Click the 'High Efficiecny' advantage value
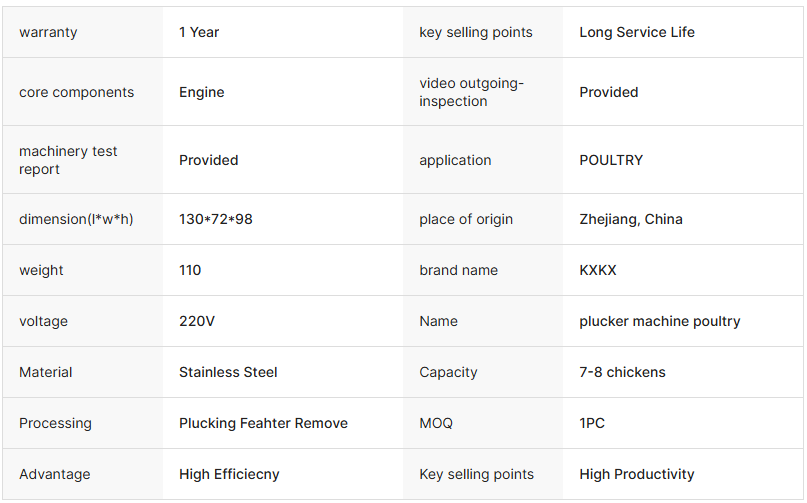 pyautogui.click(x=229, y=474)
